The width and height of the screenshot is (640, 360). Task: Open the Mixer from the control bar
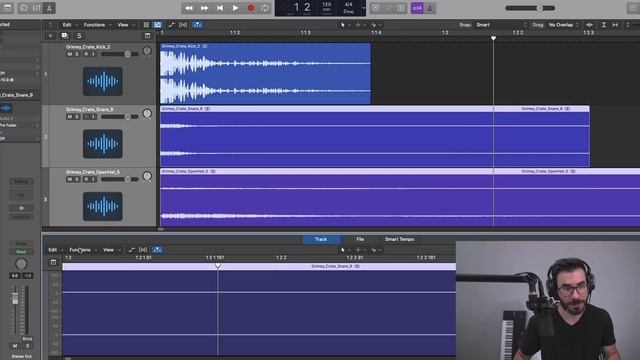36,8
